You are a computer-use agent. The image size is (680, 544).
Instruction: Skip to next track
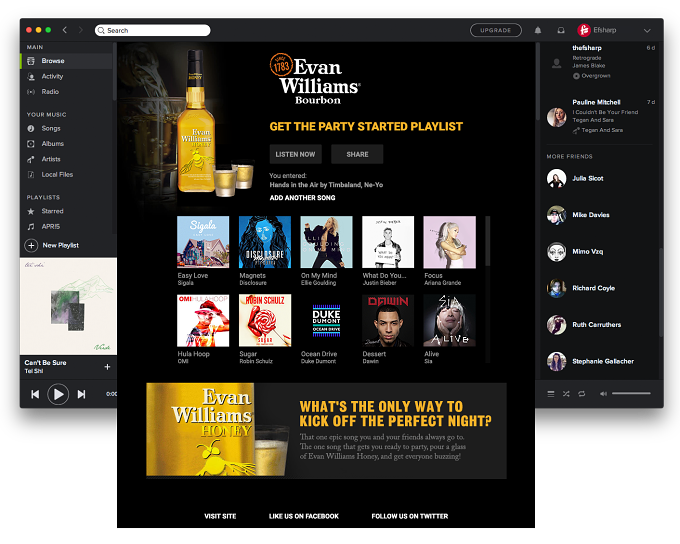pyautogui.click(x=81, y=394)
